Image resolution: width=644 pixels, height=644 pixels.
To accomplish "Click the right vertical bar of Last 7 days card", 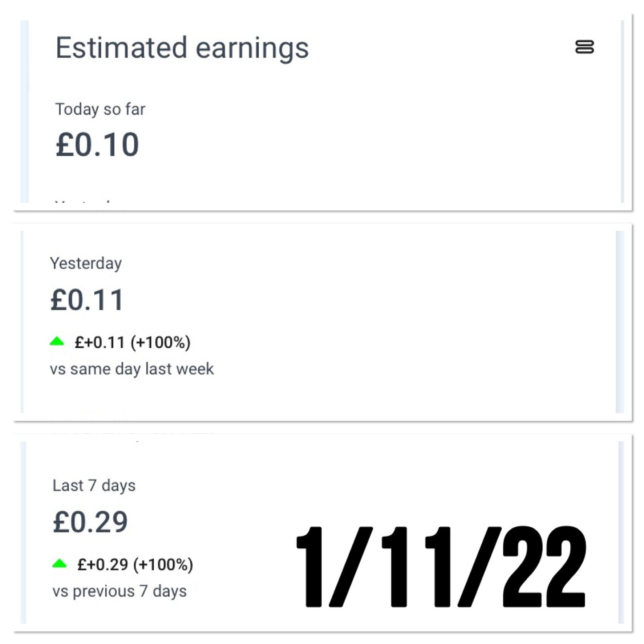I will [621, 532].
